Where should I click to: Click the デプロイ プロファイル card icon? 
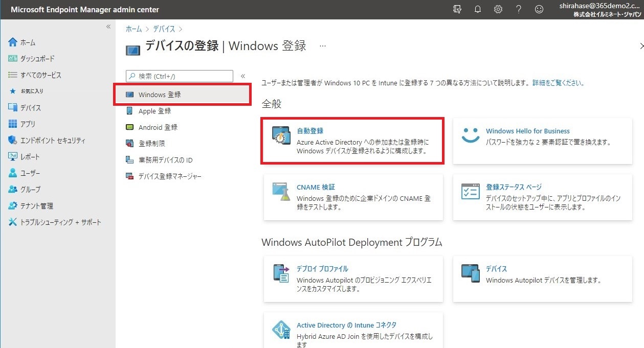tap(281, 273)
